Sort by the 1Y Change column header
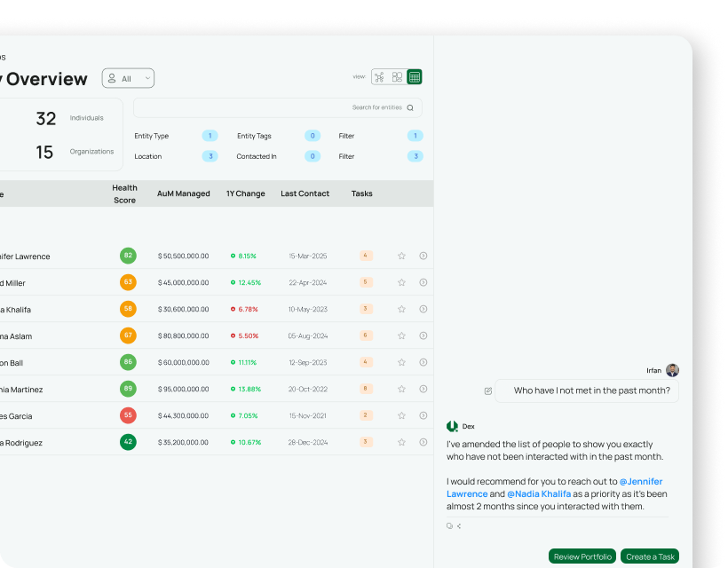Screen dimensions: 728x568 click(246, 193)
